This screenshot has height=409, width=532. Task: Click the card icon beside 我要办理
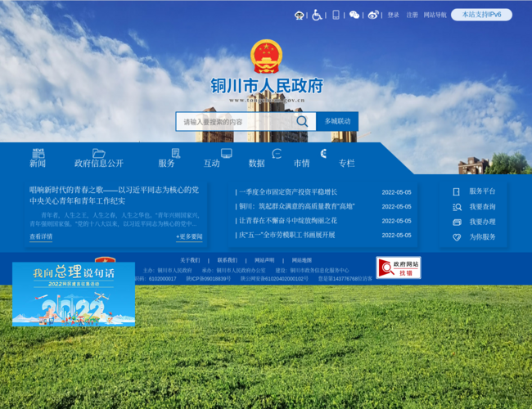(x=457, y=222)
